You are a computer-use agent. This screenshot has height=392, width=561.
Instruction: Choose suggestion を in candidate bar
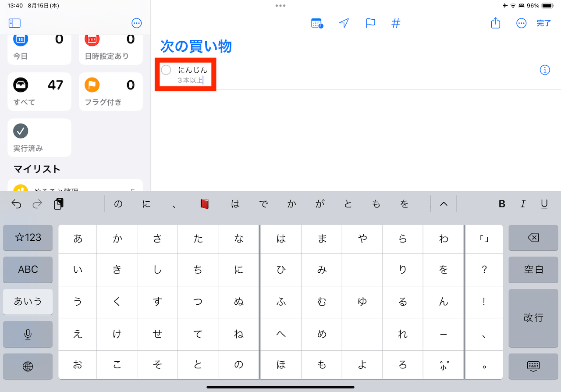pos(405,204)
